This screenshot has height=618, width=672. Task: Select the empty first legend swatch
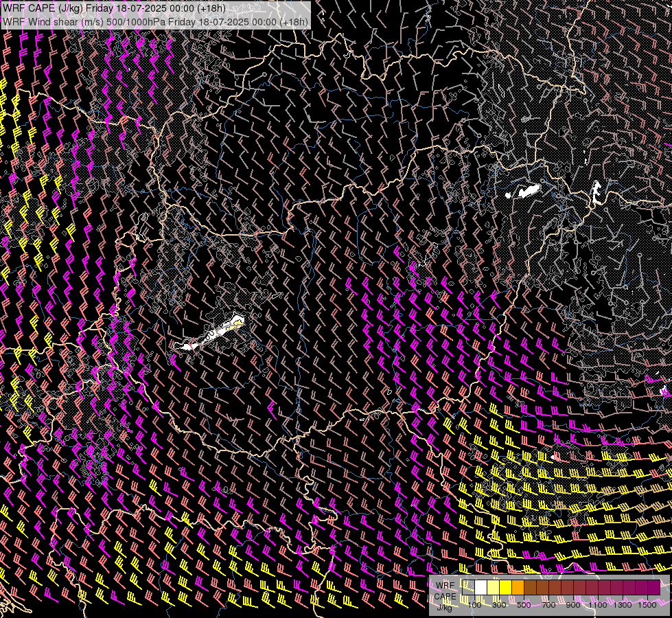point(468,588)
